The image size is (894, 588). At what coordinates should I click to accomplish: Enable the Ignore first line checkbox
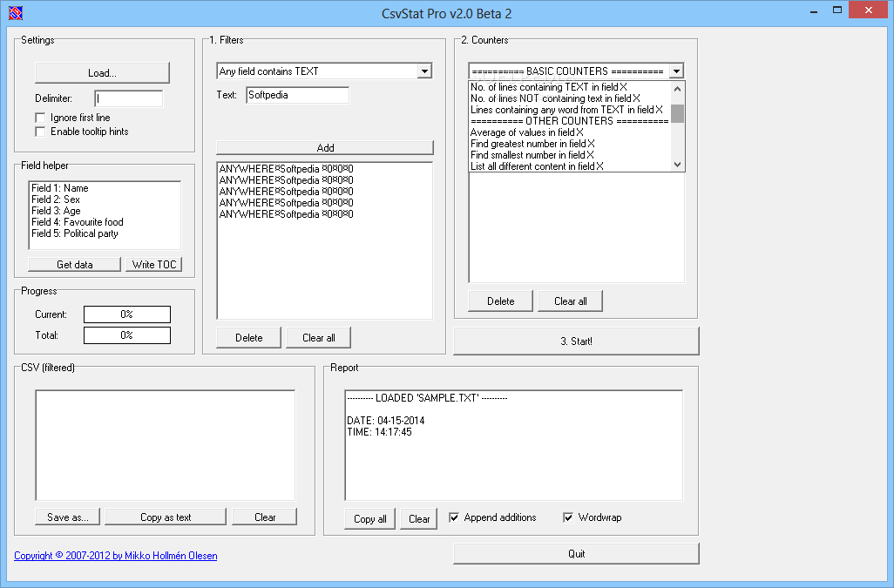(40, 118)
